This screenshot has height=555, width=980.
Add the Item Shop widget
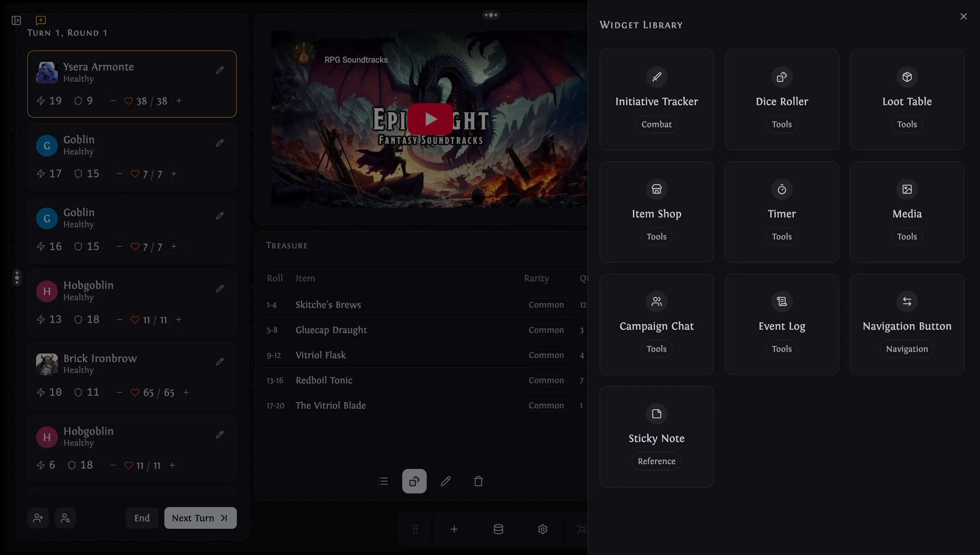(657, 212)
